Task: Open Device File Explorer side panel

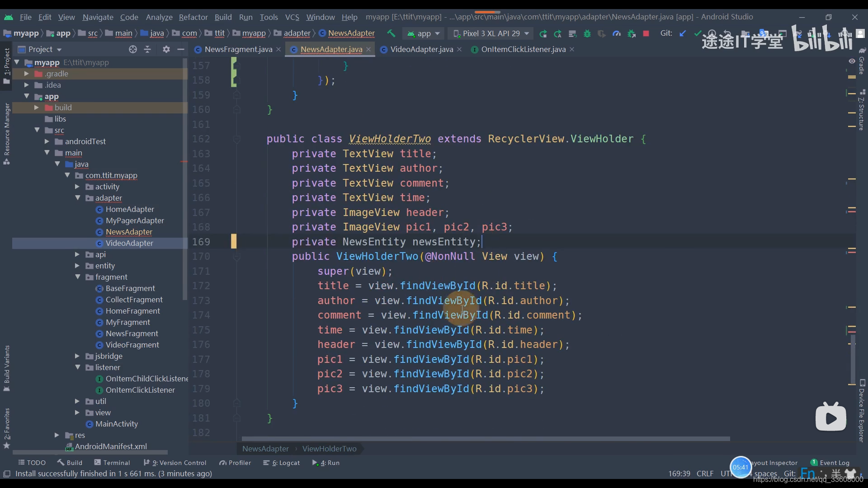Action: pyautogui.click(x=862, y=411)
